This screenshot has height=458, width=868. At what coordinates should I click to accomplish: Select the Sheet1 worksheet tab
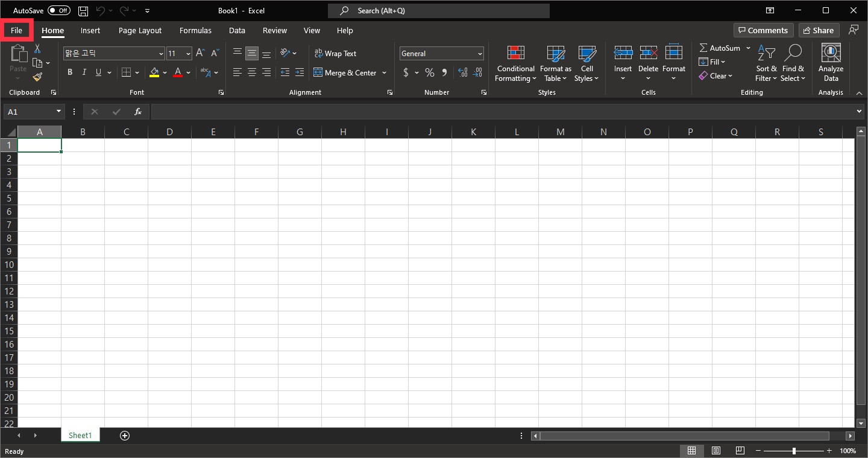click(x=80, y=436)
